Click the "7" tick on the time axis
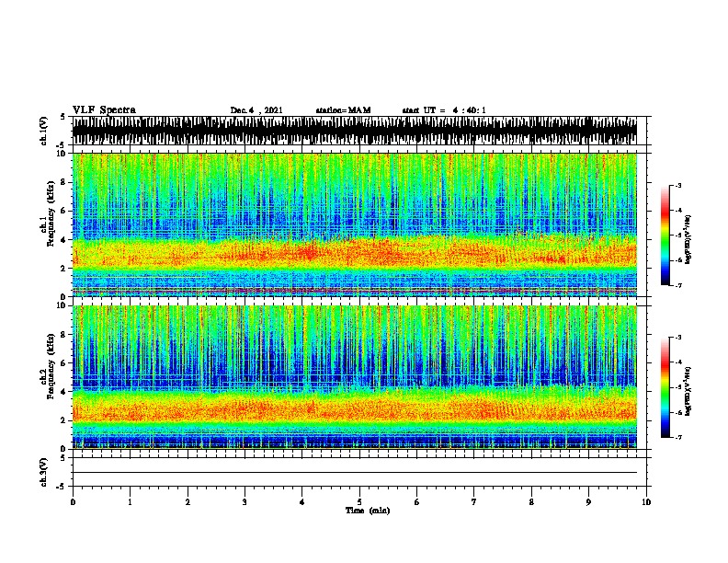The height and width of the screenshot is (563, 728). [x=474, y=502]
